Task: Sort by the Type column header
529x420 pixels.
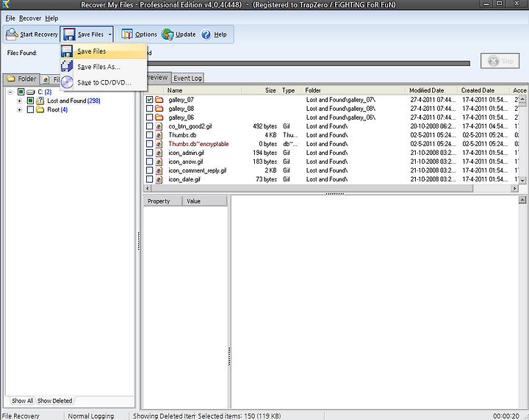Action: click(x=290, y=90)
